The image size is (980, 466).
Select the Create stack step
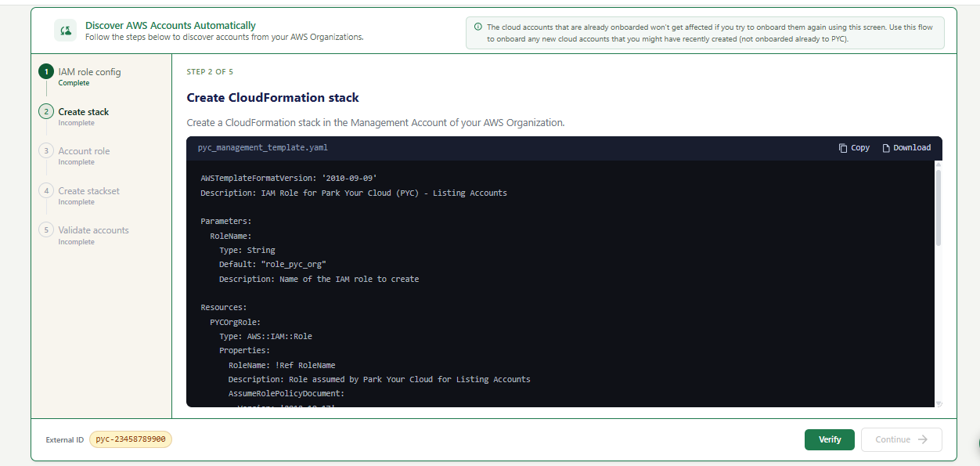[x=84, y=112]
